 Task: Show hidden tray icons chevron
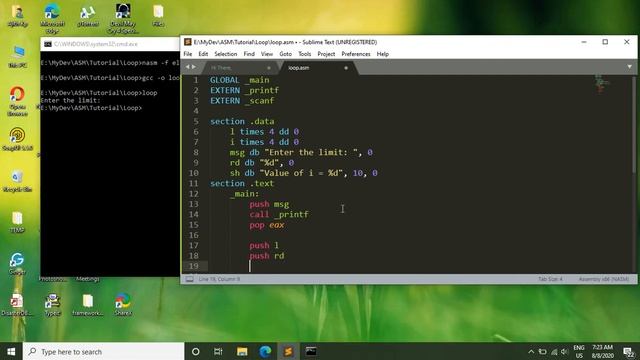coord(531,351)
